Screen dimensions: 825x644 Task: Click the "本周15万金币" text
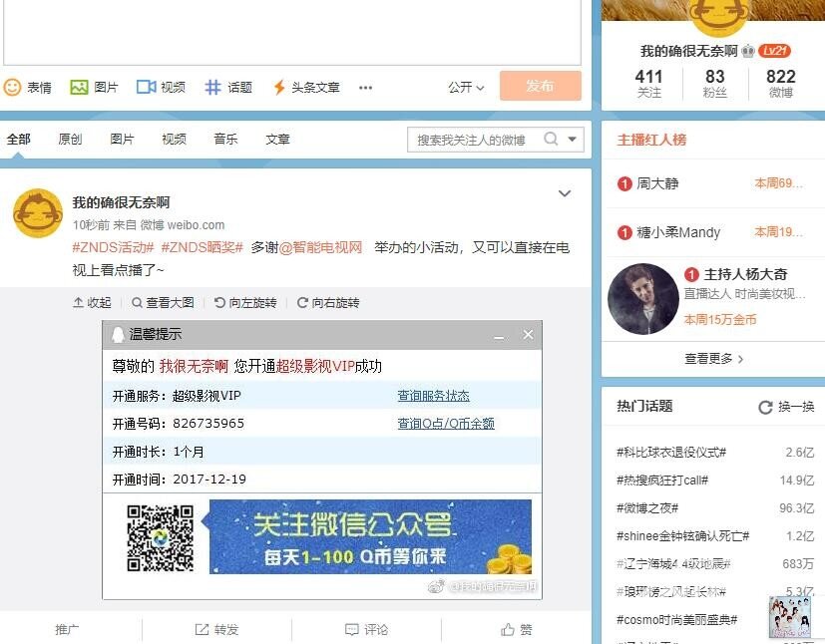coord(720,320)
